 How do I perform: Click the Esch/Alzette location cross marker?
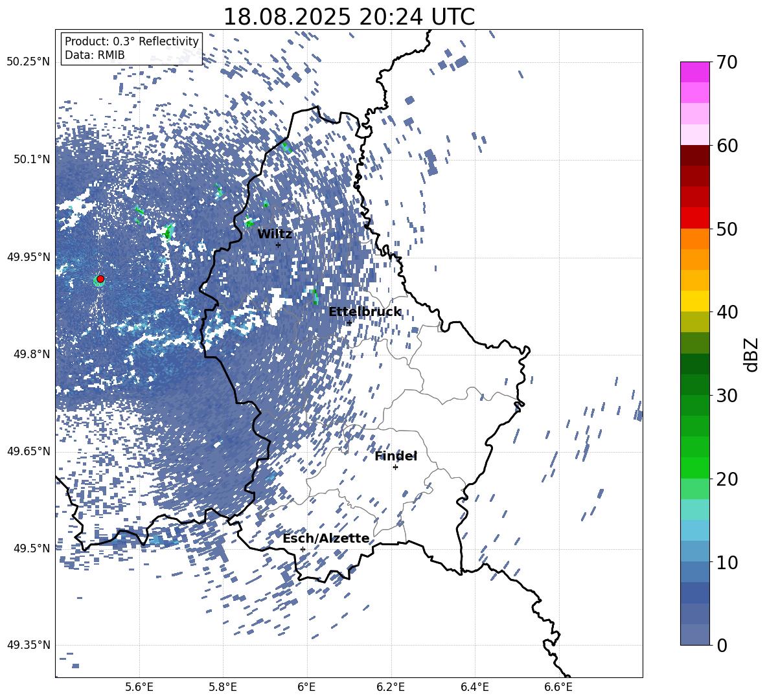(303, 549)
